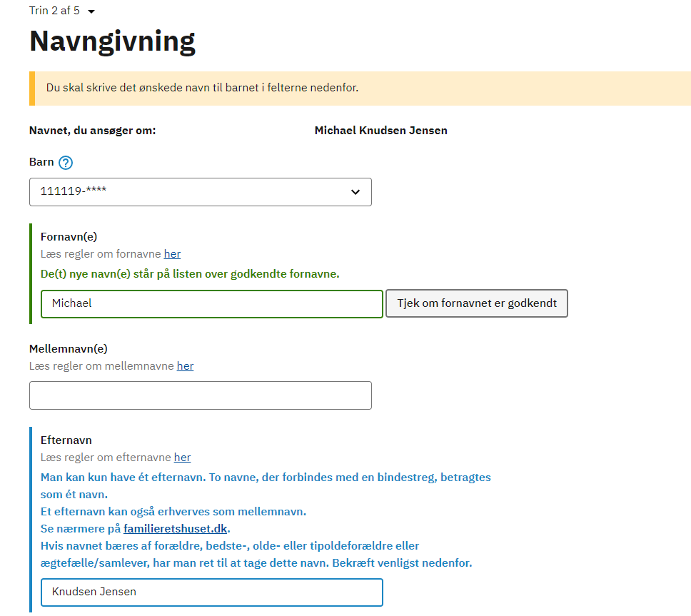Click the small arrow after Trin 2 af 5
Viewport: 691px width, 616px height.
coord(91,11)
